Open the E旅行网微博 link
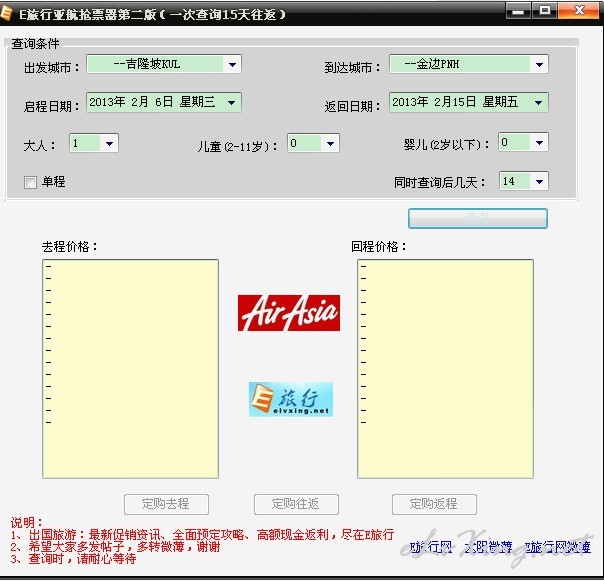Screen dimensions: 604x581 click(558, 547)
